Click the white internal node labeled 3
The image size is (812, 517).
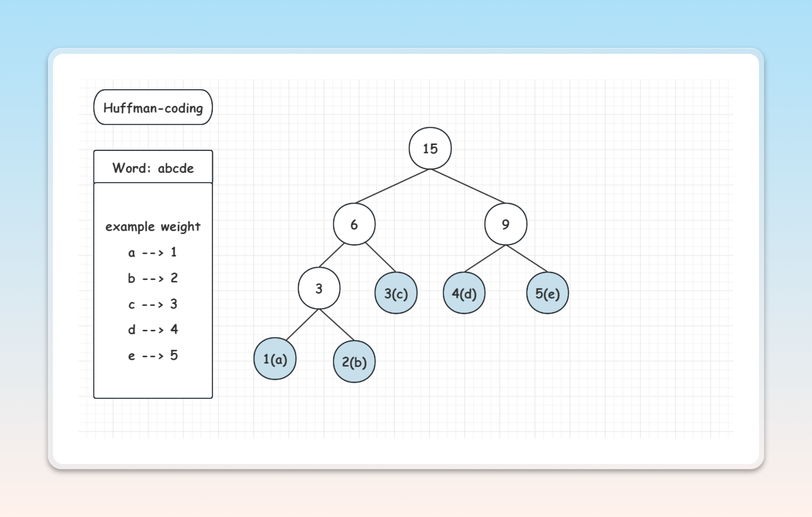point(319,288)
